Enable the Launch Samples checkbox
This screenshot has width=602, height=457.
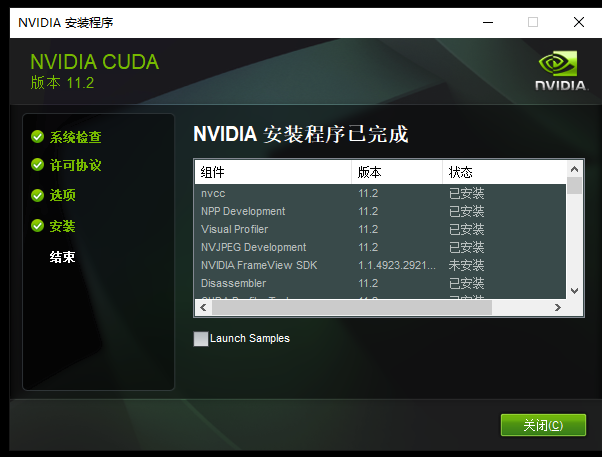coord(201,339)
